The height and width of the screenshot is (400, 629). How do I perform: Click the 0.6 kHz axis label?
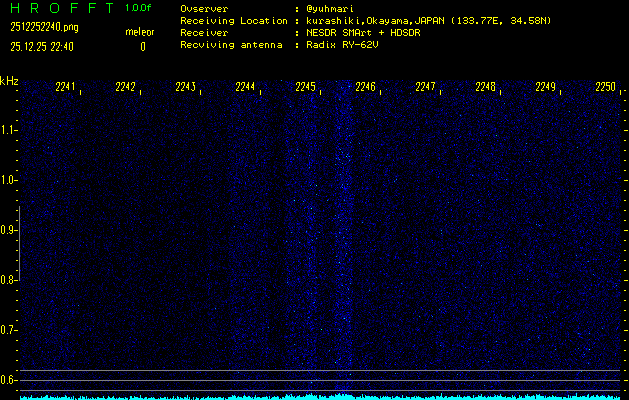[x=7, y=380]
